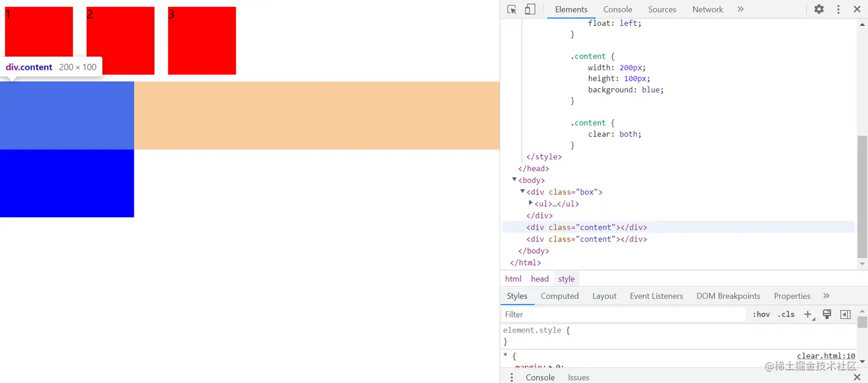This screenshot has width=868, height=383.
Task: Click the head breadcrumb
Action: (540, 279)
